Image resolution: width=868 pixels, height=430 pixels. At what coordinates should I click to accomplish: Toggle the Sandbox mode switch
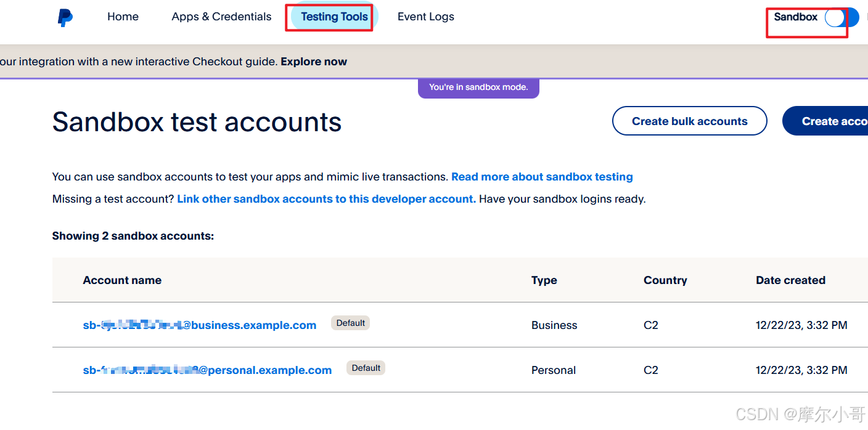coord(841,17)
